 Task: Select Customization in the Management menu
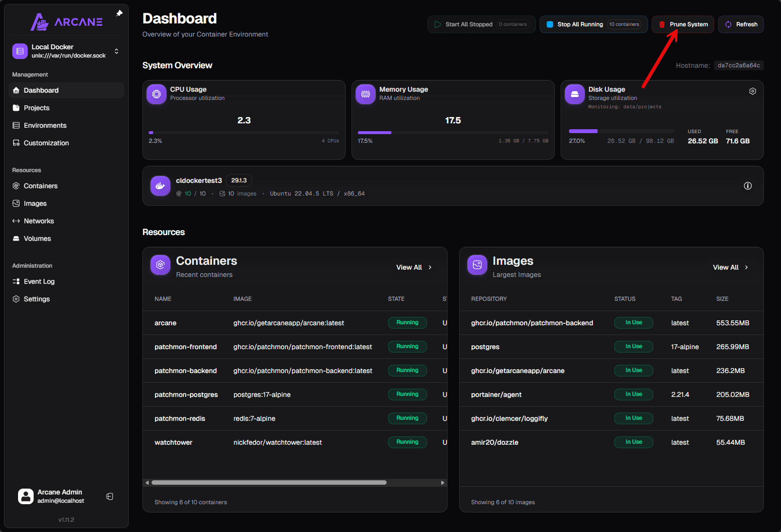click(46, 143)
